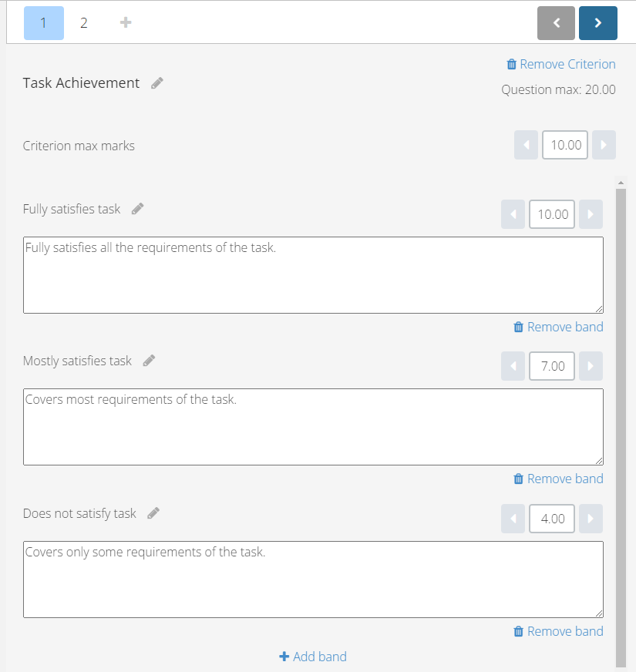Edit the Task Achievement criterion title
The image size is (636, 672).
[x=157, y=82]
